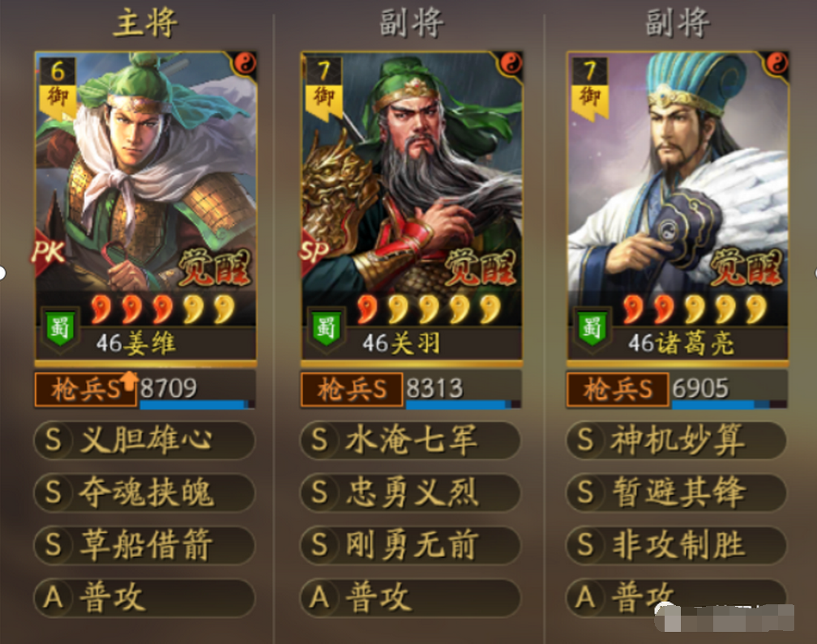Click the green 蜀 faction badge on 姜维
Screen dimensions: 817x644
coord(61,329)
